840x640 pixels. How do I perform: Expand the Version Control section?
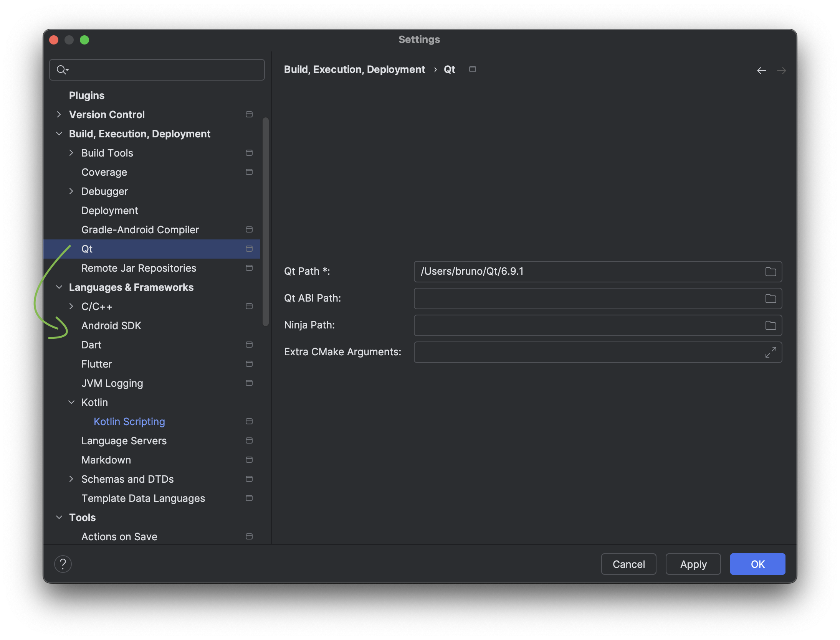coord(59,114)
